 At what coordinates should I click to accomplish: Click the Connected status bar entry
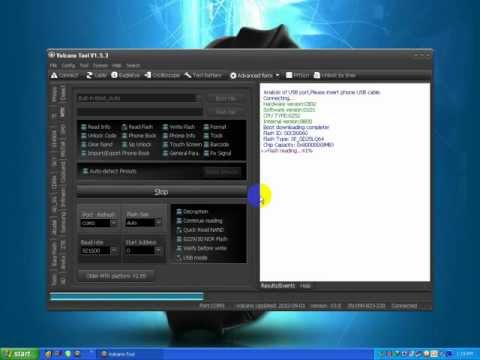(x=404, y=306)
